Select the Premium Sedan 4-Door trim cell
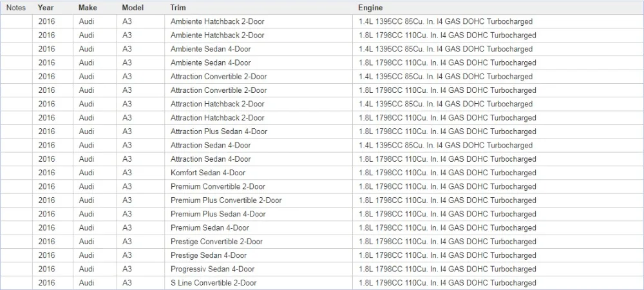 (x=259, y=228)
